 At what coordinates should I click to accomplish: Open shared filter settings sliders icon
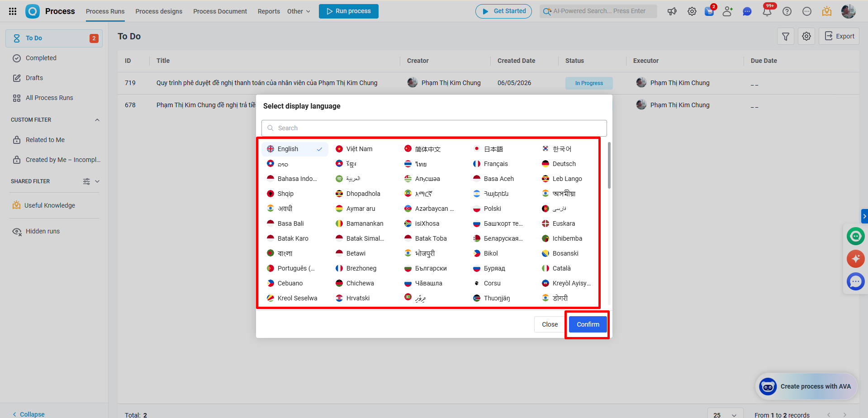click(86, 181)
